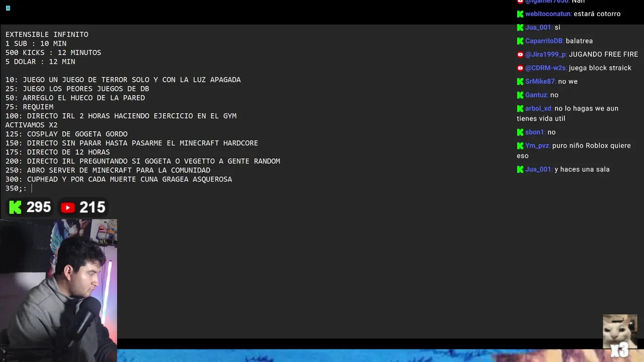The width and height of the screenshot is (644, 362).
Task: Click the line '25: JUEGO LOS PEORES JUEGOS DE DB'
Action: [77, 89]
